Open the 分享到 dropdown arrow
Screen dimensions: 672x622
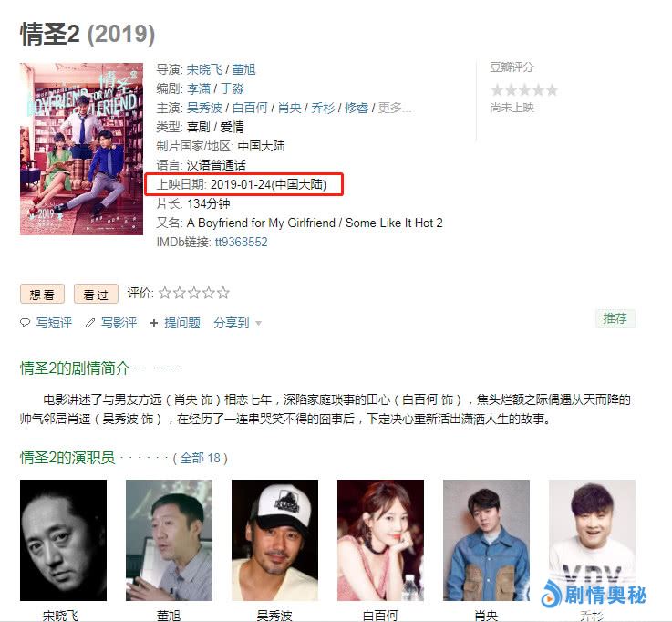(x=258, y=323)
